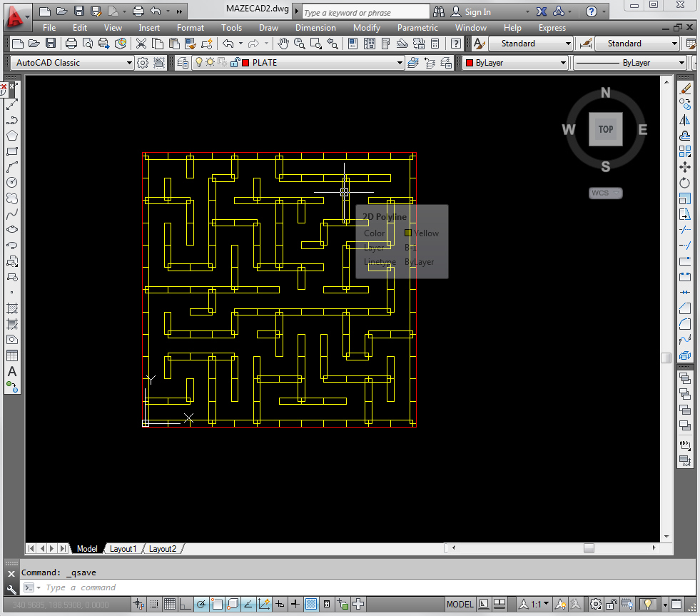Click the Zoom Realtime tool
The image size is (700, 616).
click(300, 44)
